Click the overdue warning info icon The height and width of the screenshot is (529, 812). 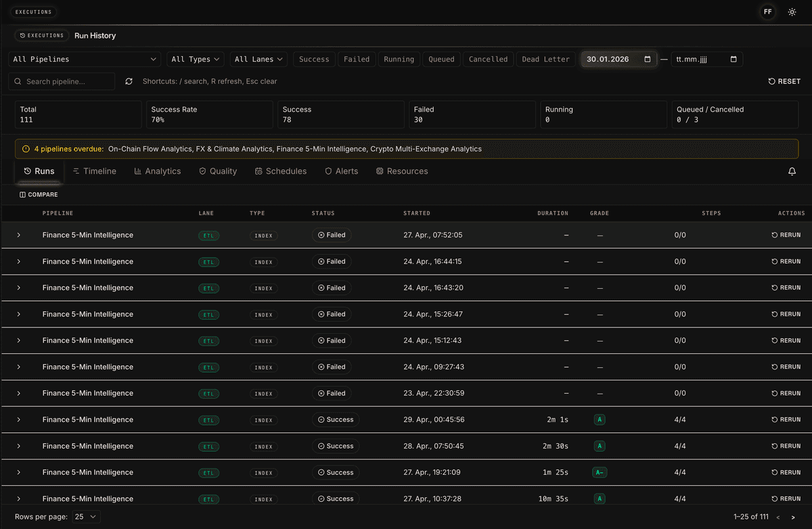(26, 149)
